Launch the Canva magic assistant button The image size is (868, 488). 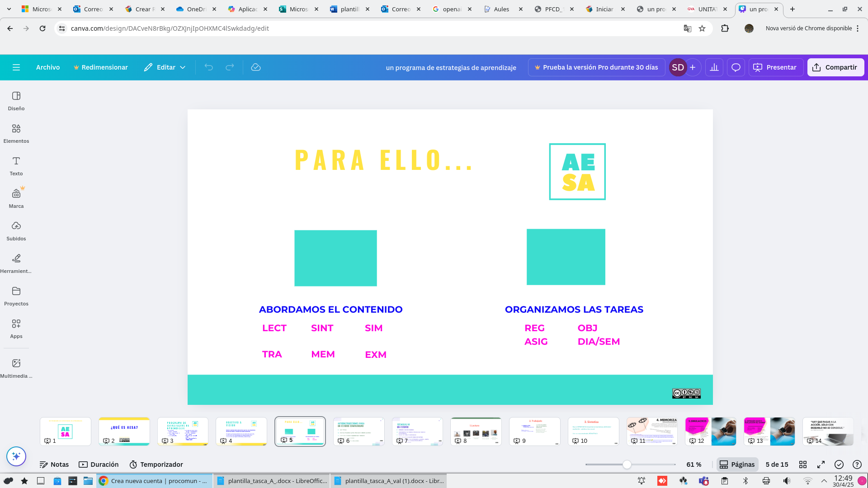pos(16,456)
